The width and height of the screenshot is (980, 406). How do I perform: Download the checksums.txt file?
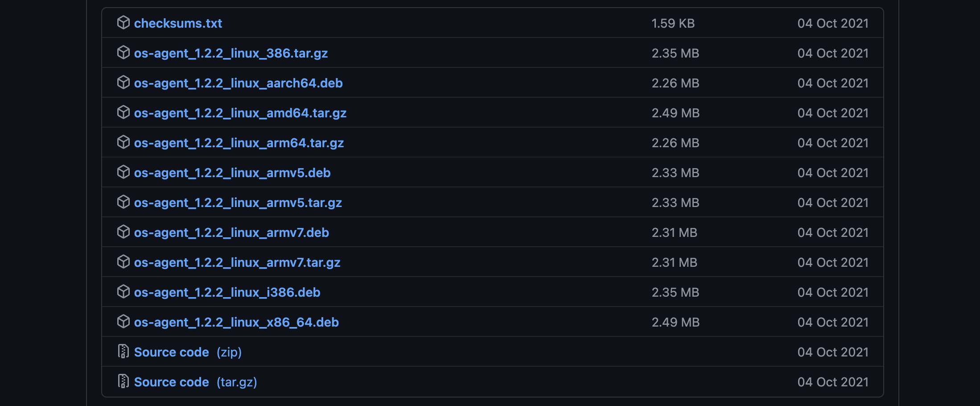178,23
